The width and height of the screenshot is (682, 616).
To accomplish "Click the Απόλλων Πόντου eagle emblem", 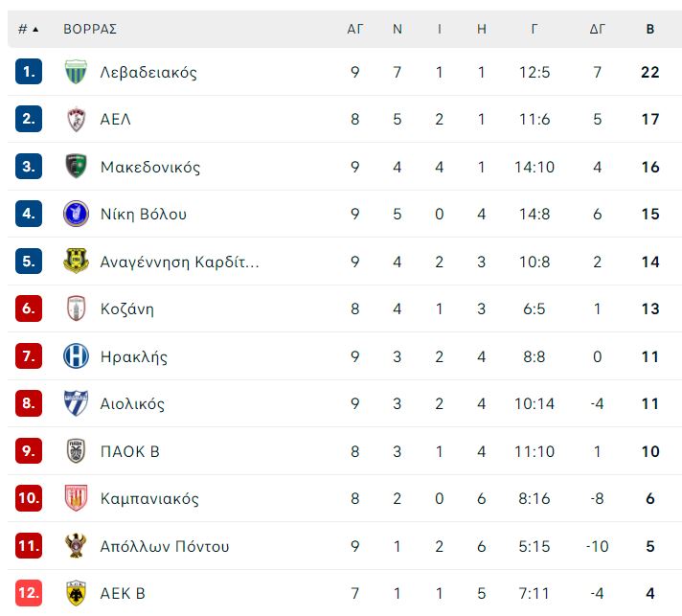I will [x=76, y=545].
